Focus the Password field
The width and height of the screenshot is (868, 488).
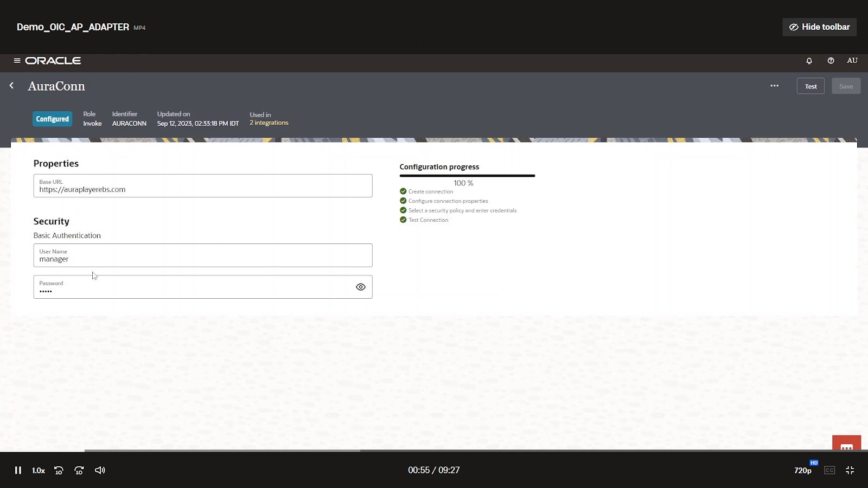click(x=203, y=287)
